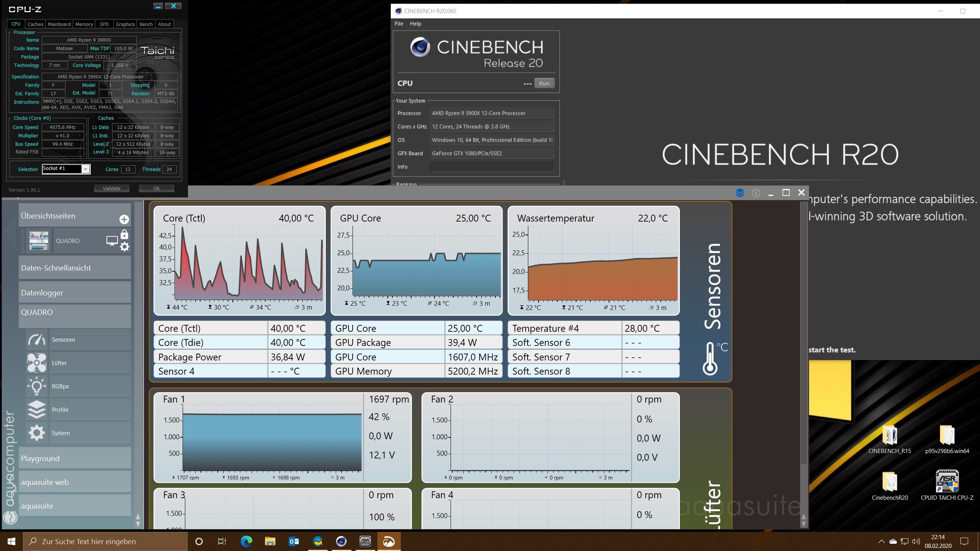
Task: Expand the aquasuite web section
Action: tap(75, 482)
